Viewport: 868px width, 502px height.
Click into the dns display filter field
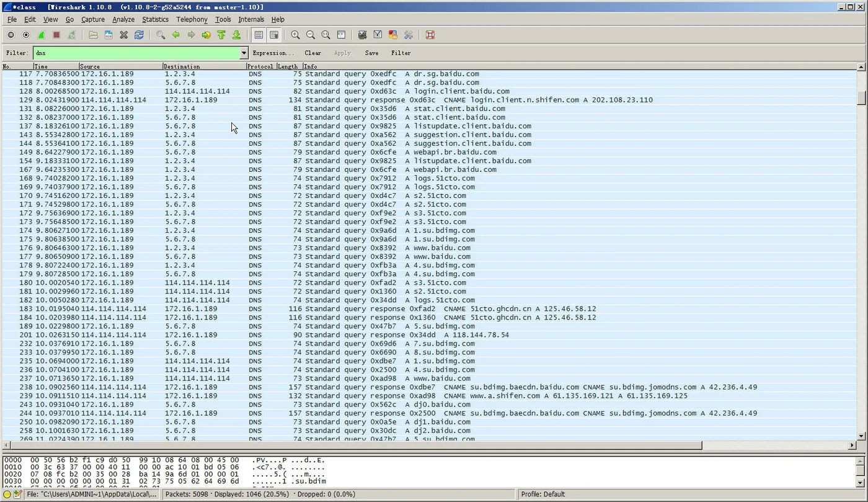pyautogui.click(x=136, y=53)
